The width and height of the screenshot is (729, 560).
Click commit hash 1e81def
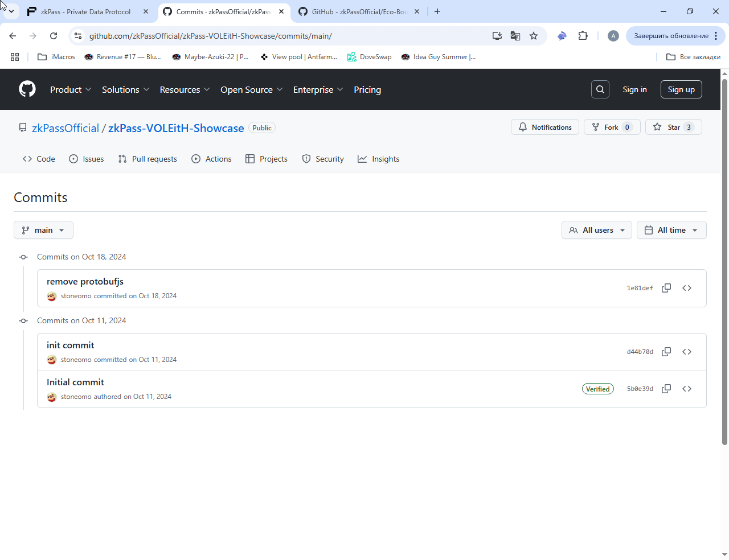click(x=640, y=289)
